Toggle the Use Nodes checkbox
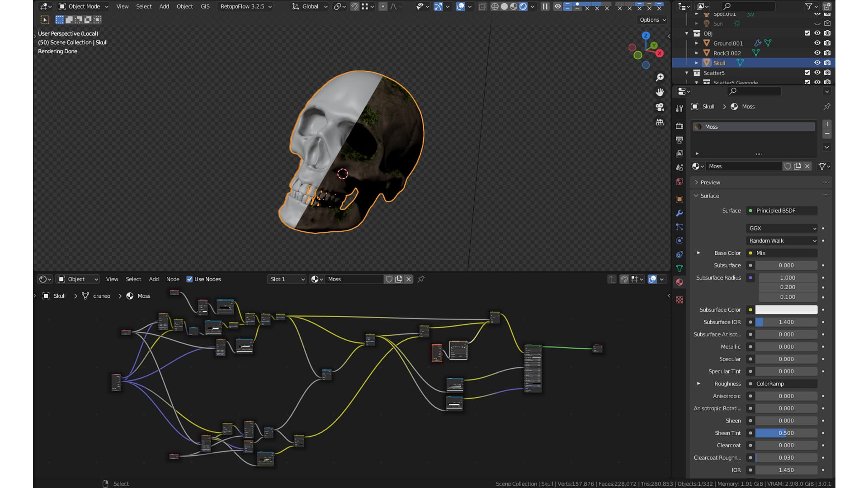 189,279
